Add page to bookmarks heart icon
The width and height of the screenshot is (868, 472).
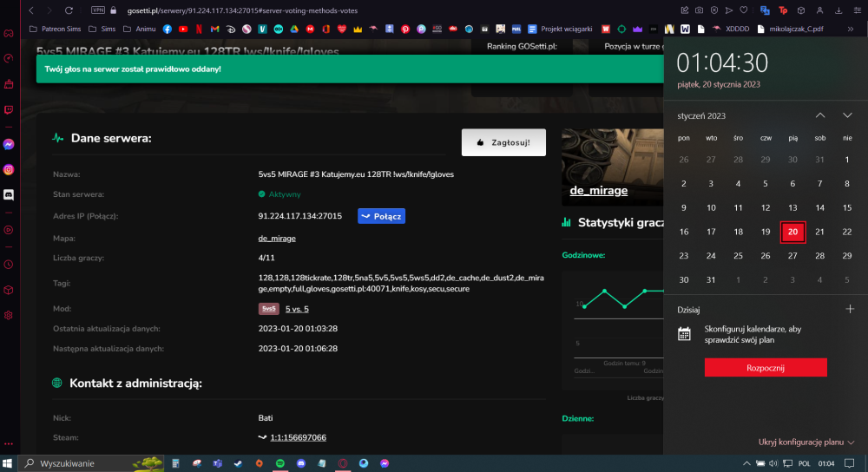(x=744, y=10)
